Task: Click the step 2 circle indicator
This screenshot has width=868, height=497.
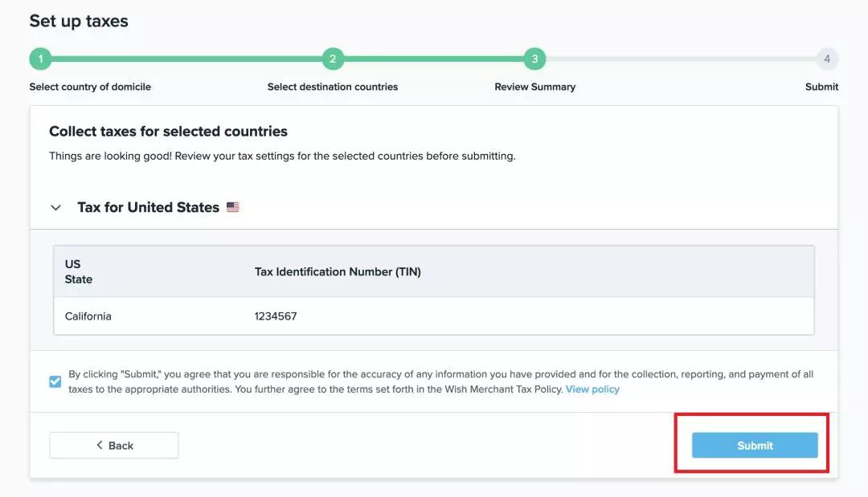Action: tap(333, 59)
